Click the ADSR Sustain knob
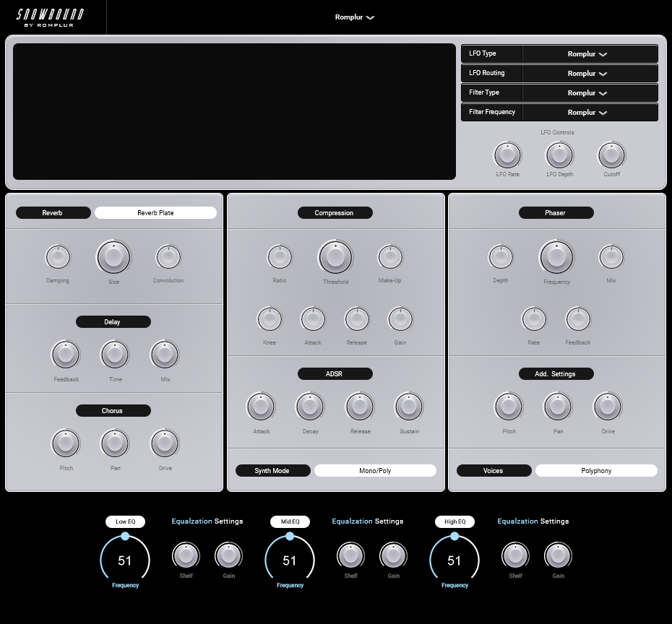Viewport: 672px width, 624px height. 409,407
